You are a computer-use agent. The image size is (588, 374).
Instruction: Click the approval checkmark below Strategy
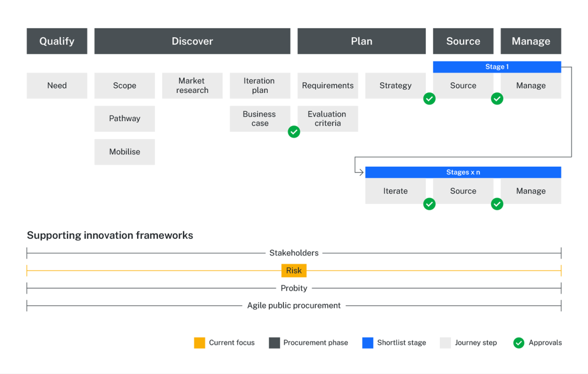(429, 99)
